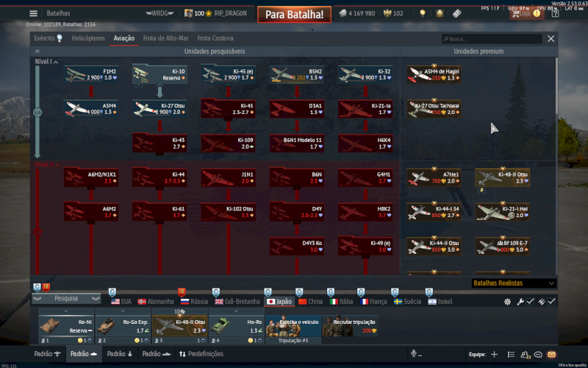Select the China nation
Image resolution: width=588 pixels, height=368 pixels.
pos(310,302)
